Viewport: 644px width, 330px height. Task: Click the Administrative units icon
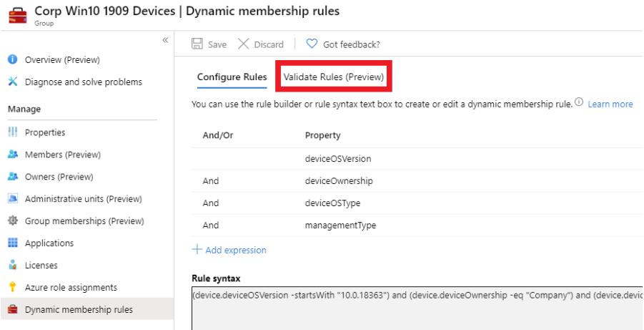(13, 199)
